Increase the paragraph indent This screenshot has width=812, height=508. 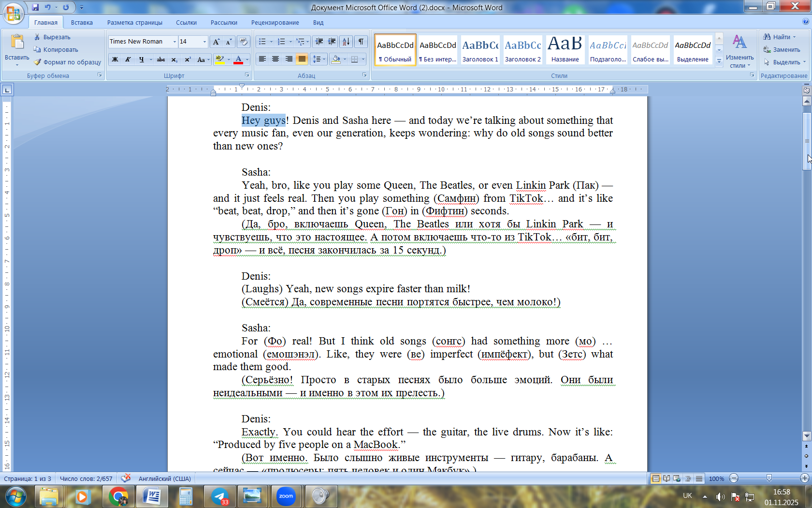click(332, 42)
